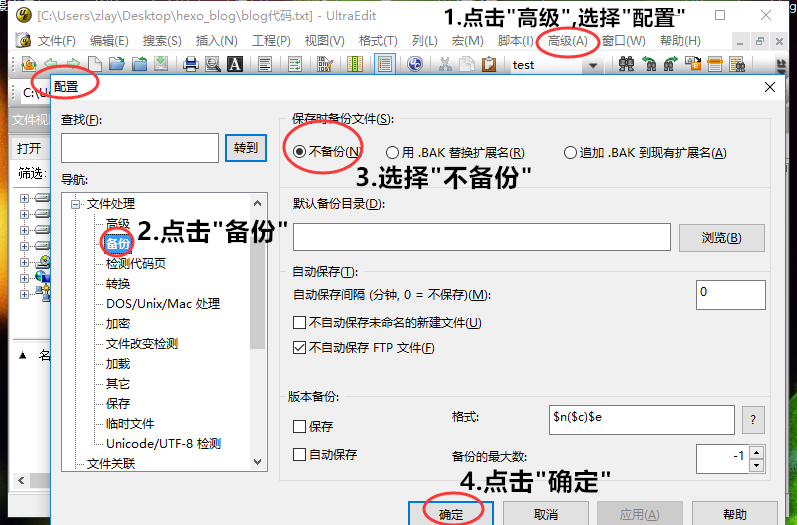Click the paste clipboard icon
Viewport: 797px width, 525px height.
pos(488,64)
